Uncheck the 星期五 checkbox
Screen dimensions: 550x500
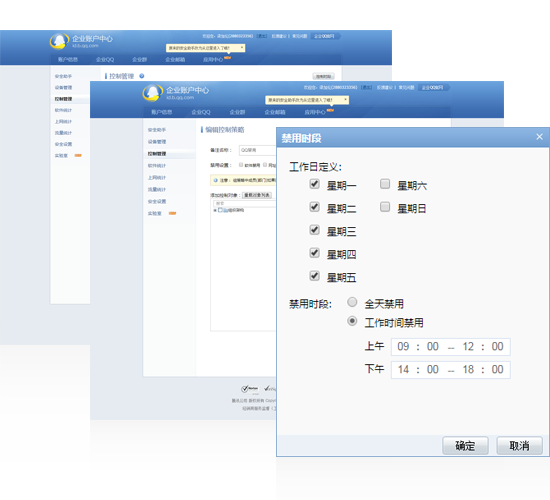click(315, 276)
